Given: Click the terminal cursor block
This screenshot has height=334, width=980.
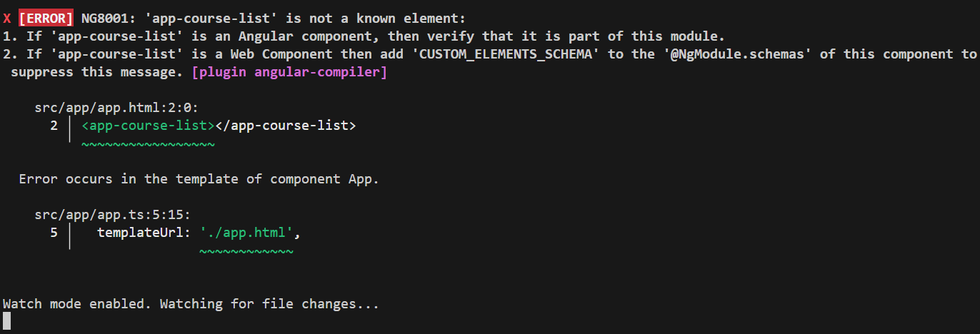Looking at the screenshot, I should [x=7, y=321].
